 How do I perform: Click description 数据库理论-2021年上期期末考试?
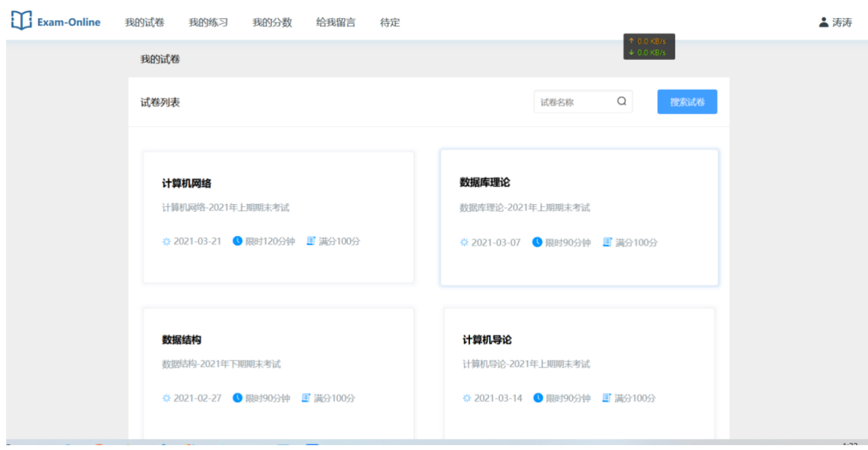pos(525,208)
